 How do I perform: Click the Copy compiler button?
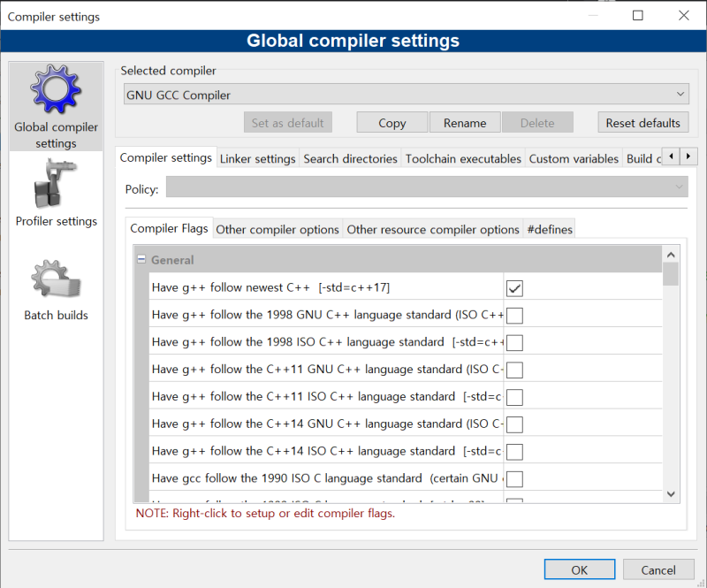(x=392, y=123)
